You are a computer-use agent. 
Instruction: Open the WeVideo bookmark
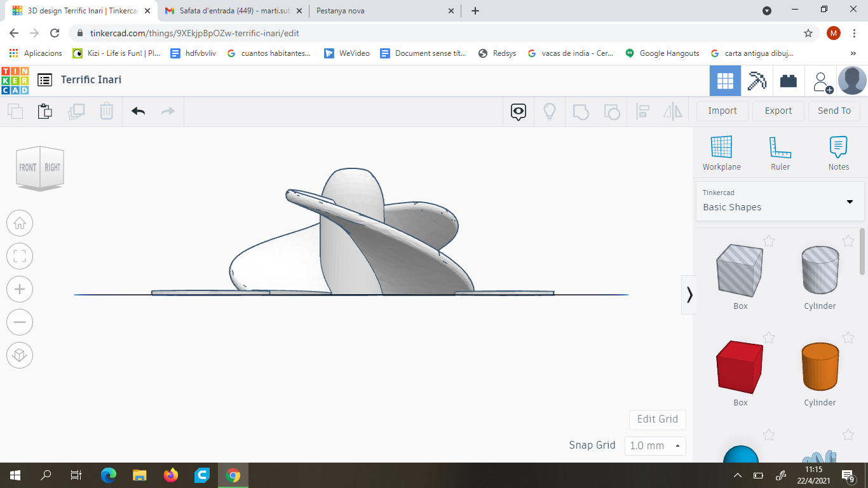(347, 53)
